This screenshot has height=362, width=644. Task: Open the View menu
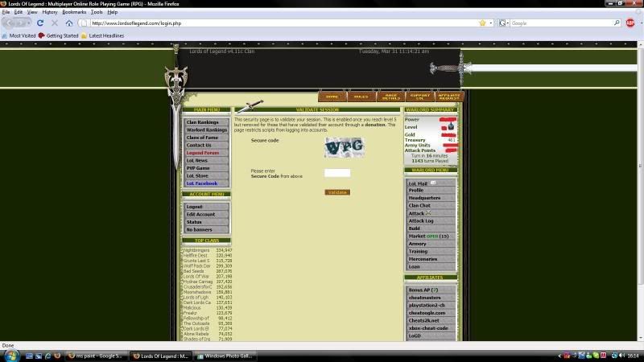pos(32,12)
